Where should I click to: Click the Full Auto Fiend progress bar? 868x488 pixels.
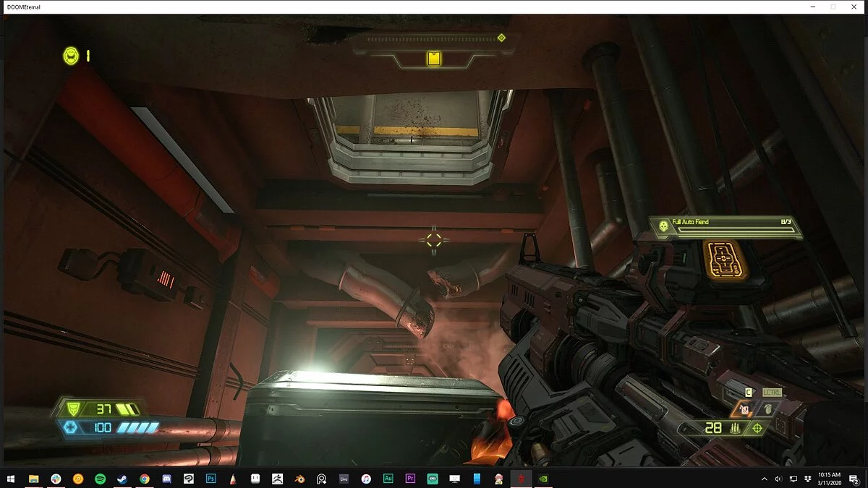point(735,231)
